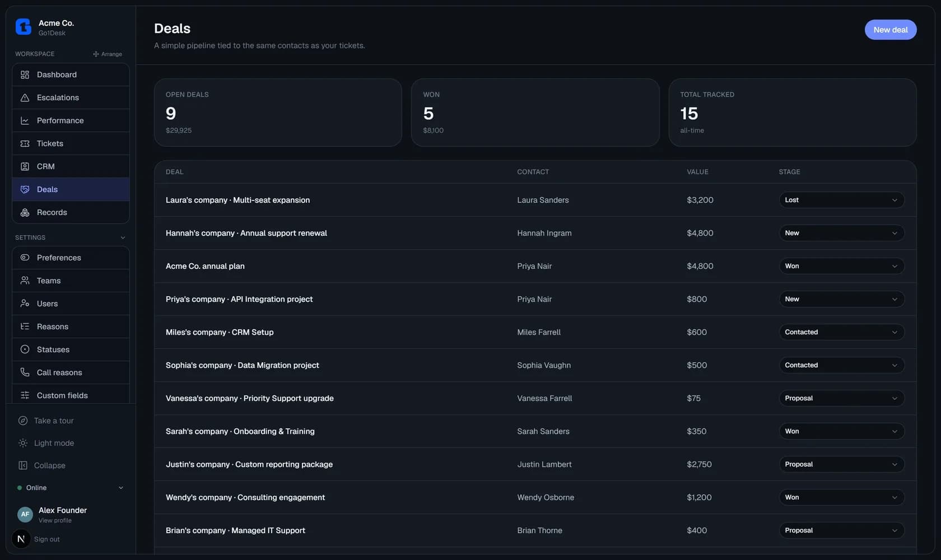Screen dimensions: 941x560
Task: Change stage of Acme Co. annual plan
Action: [x=842, y=266]
